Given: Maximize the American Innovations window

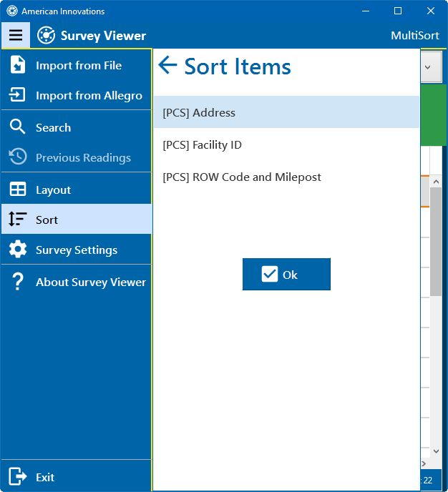Looking at the screenshot, I should coord(398,11).
